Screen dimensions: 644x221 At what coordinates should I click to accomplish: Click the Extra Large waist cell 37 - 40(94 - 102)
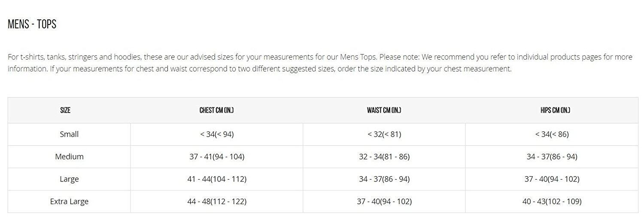pyautogui.click(x=384, y=201)
